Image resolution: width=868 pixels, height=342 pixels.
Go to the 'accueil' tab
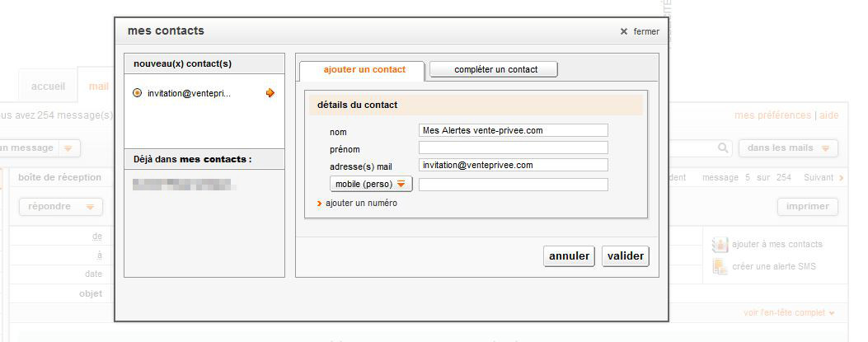[x=48, y=87]
